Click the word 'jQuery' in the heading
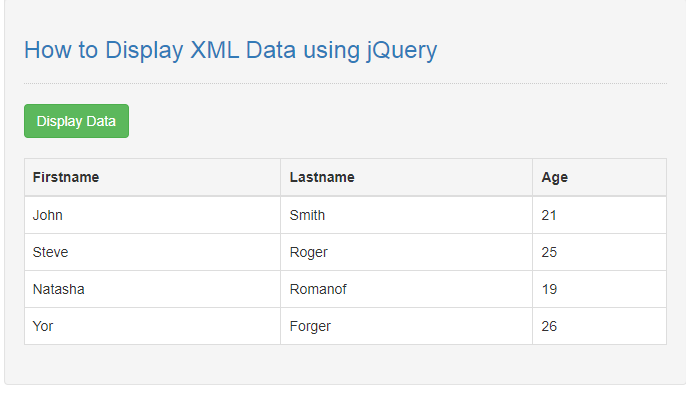The height and width of the screenshot is (416, 686). (x=401, y=50)
